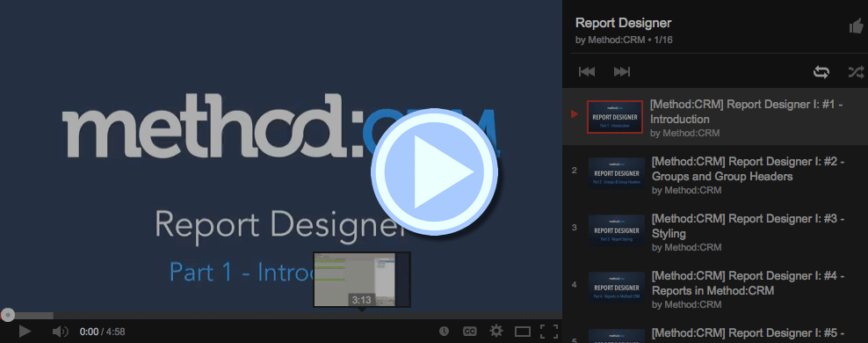Open the Watch Later clock icon

(x=444, y=332)
